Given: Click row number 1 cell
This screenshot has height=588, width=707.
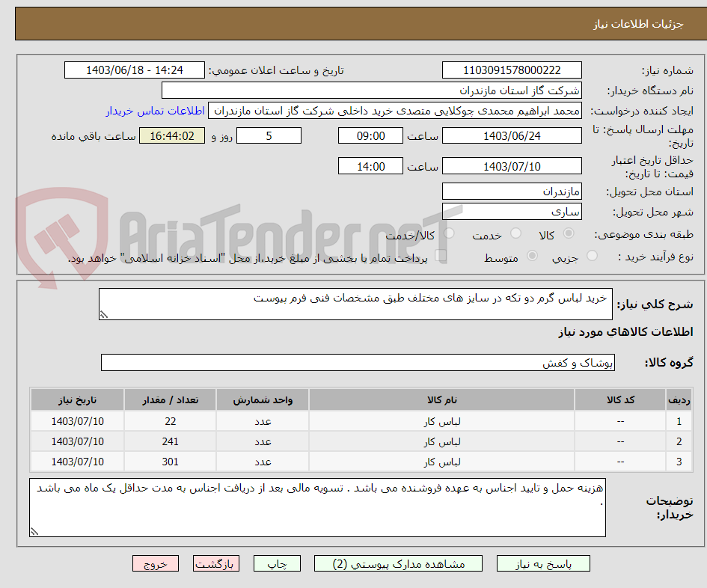Looking at the screenshot, I should point(679,422).
